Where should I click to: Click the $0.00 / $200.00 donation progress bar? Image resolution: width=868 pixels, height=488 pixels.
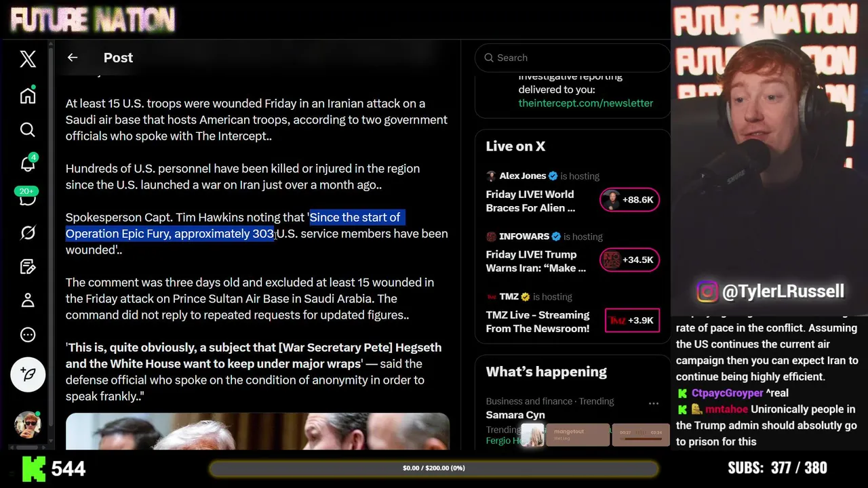click(x=434, y=468)
